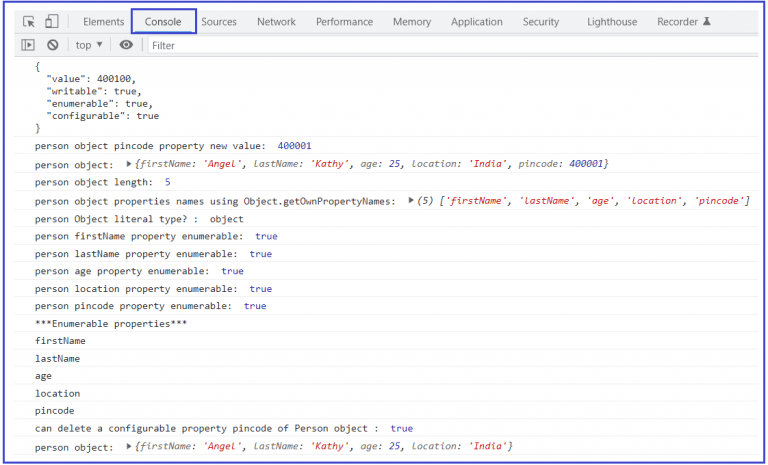Clear the console with the ban icon
This screenshot has width=768, height=465.
[52, 45]
